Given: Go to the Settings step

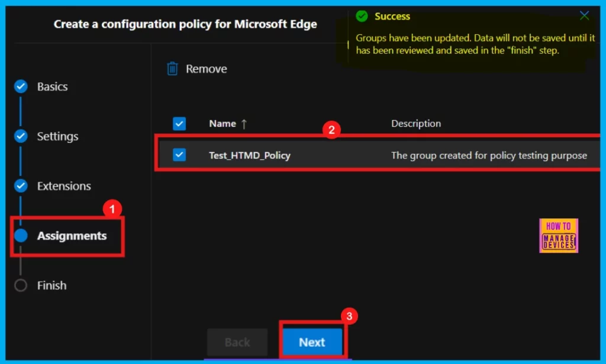Looking at the screenshot, I should (57, 136).
